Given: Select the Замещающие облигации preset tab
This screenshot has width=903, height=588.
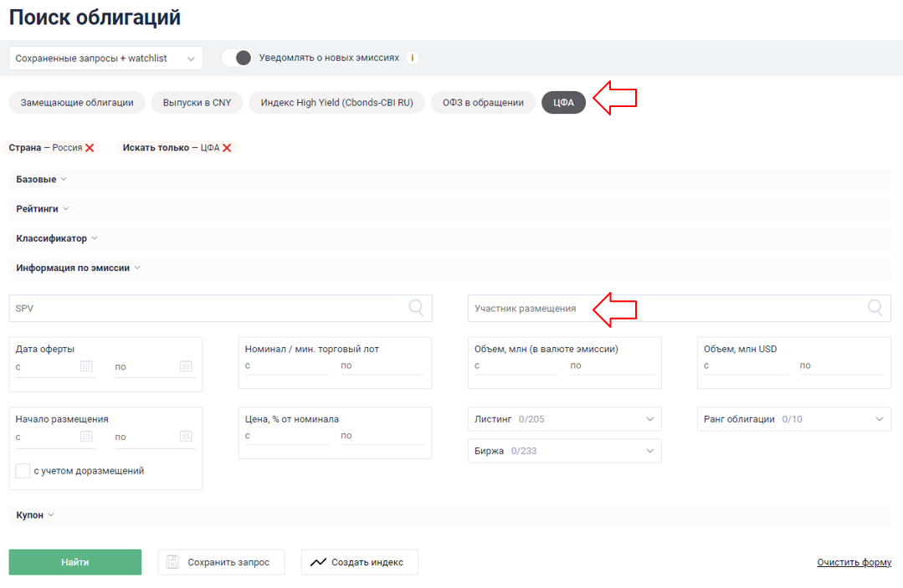Looking at the screenshot, I should [x=77, y=102].
